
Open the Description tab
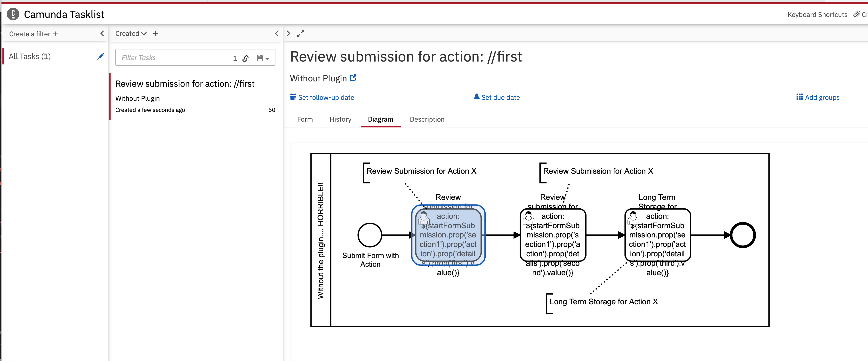click(426, 119)
